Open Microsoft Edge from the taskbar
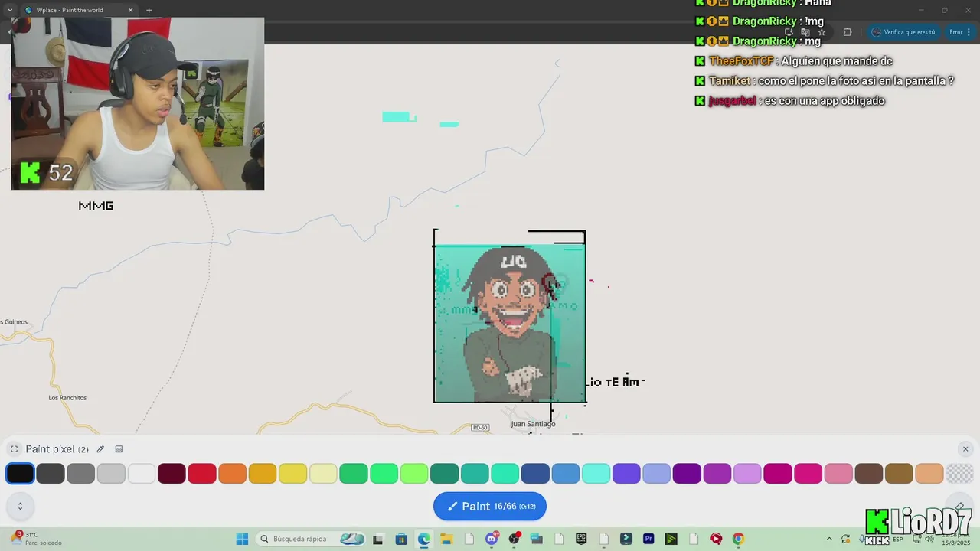The width and height of the screenshot is (980, 551). pos(423,539)
